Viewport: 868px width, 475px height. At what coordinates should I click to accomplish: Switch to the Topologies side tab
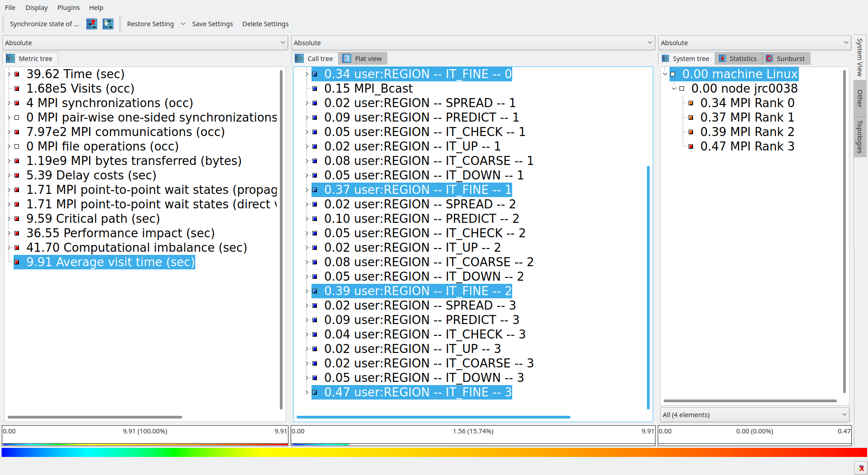click(x=860, y=137)
